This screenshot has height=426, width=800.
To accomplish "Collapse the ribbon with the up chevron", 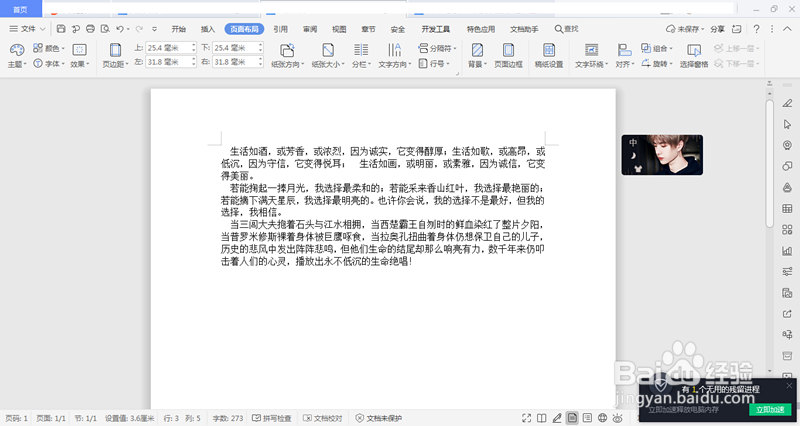I will tap(788, 29).
